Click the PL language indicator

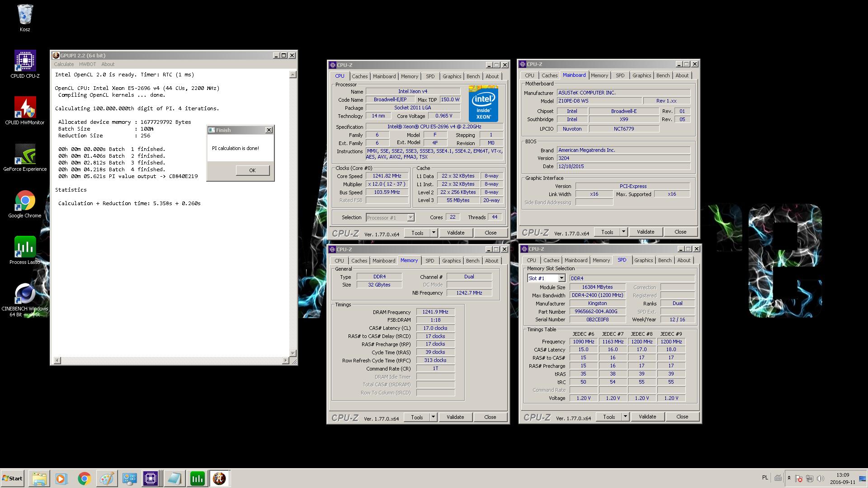pyautogui.click(x=765, y=478)
